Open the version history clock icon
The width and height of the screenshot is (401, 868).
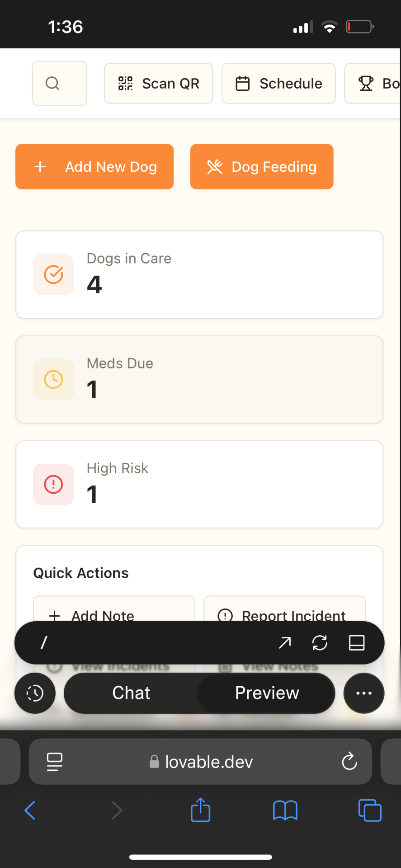coord(35,693)
